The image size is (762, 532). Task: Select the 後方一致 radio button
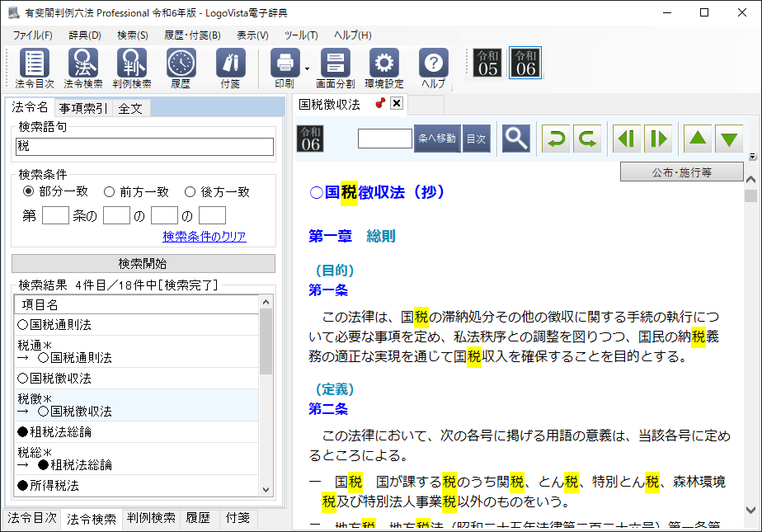click(x=190, y=192)
